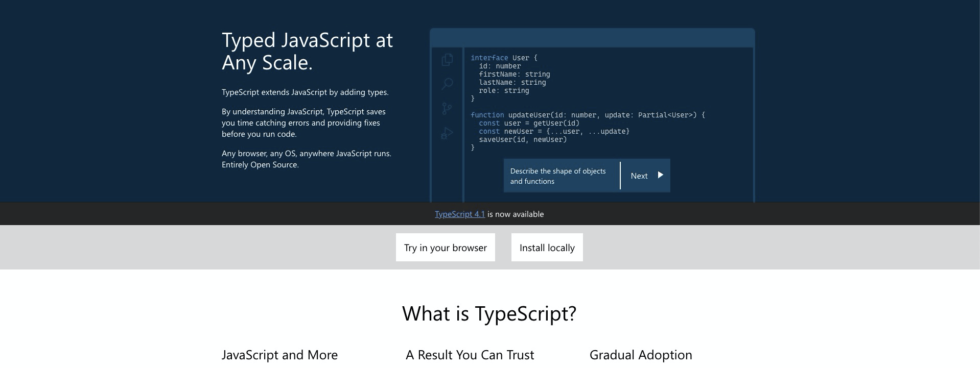
Task: Click the Source Control branch icon in sidebar
Action: 447,109
